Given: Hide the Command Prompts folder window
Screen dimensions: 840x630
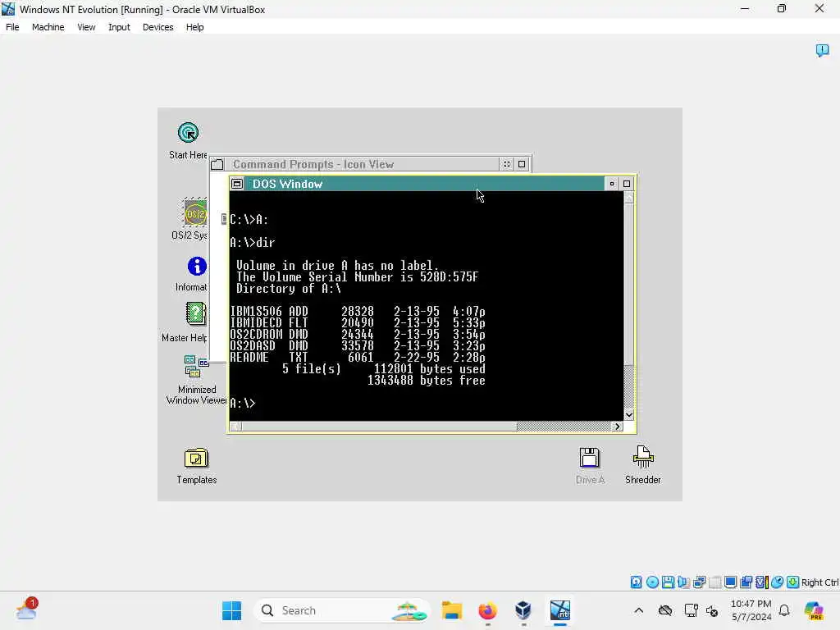Looking at the screenshot, I should pos(507,164).
